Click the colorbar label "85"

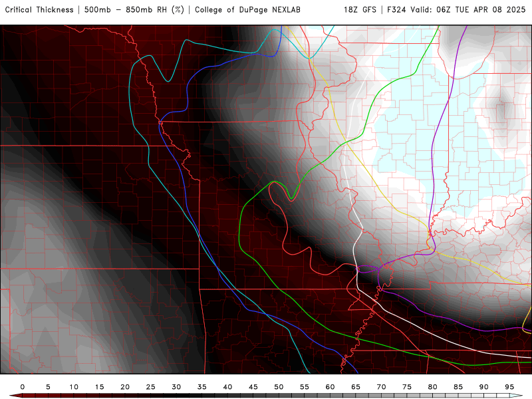click(458, 387)
